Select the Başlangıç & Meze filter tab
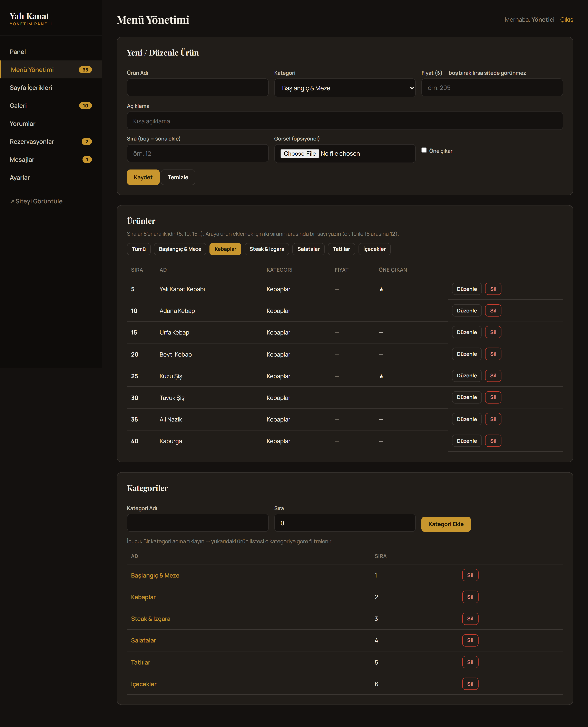Image resolution: width=588 pixels, height=727 pixels. click(x=180, y=249)
